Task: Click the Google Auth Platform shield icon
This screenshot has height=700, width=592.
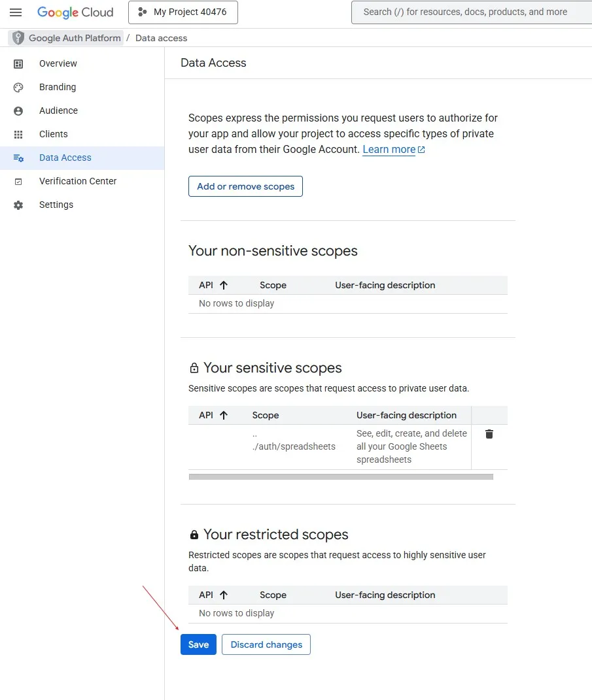Action: tap(18, 38)
